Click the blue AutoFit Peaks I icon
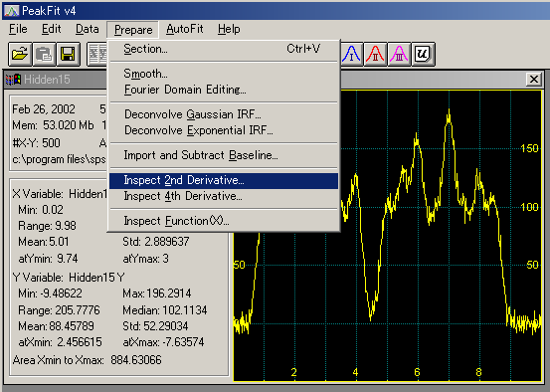550x392 pixels. tap(351, 54)
